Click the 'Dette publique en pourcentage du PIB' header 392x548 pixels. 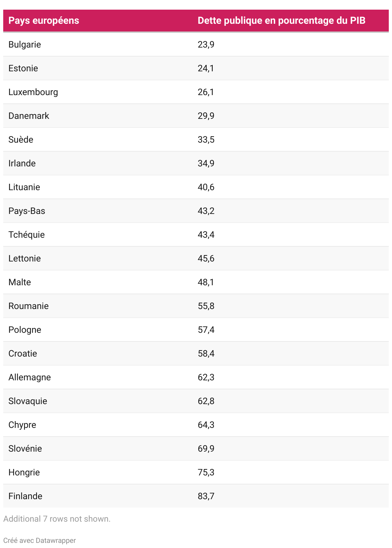(281, 21)
